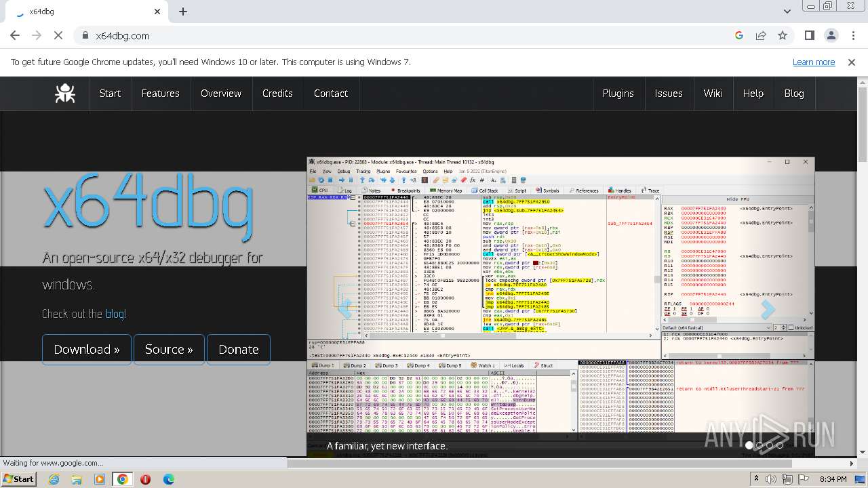Image resolution: width=868 pixels, height=488 pixels.
Task: Open the Plugins nav link
Action: [x=618, y=94]
